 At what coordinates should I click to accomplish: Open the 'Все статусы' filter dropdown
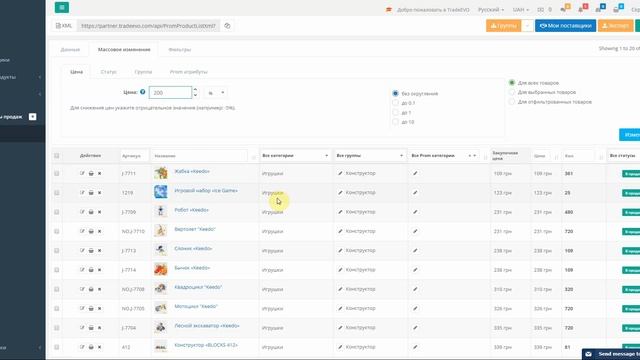(623, 156)
